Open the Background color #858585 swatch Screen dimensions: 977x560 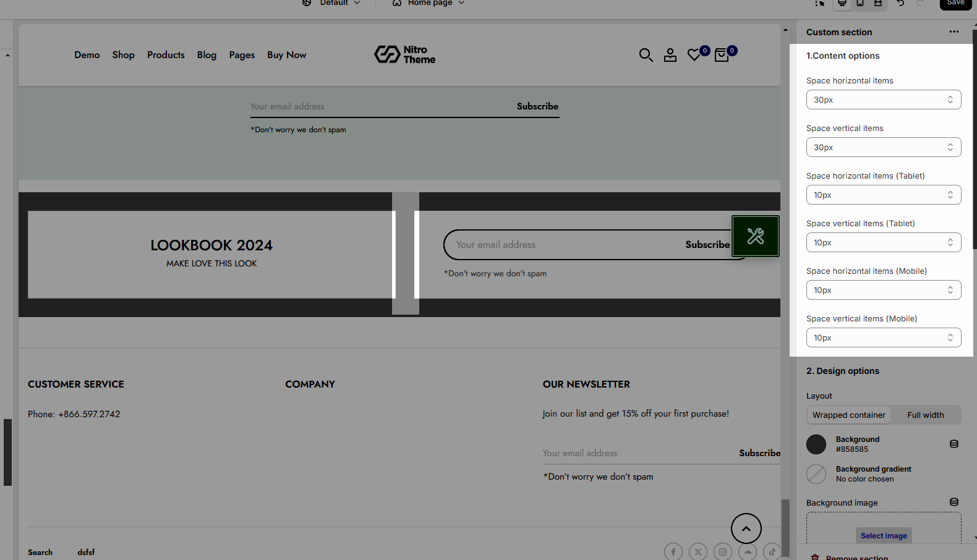[816, 444]
